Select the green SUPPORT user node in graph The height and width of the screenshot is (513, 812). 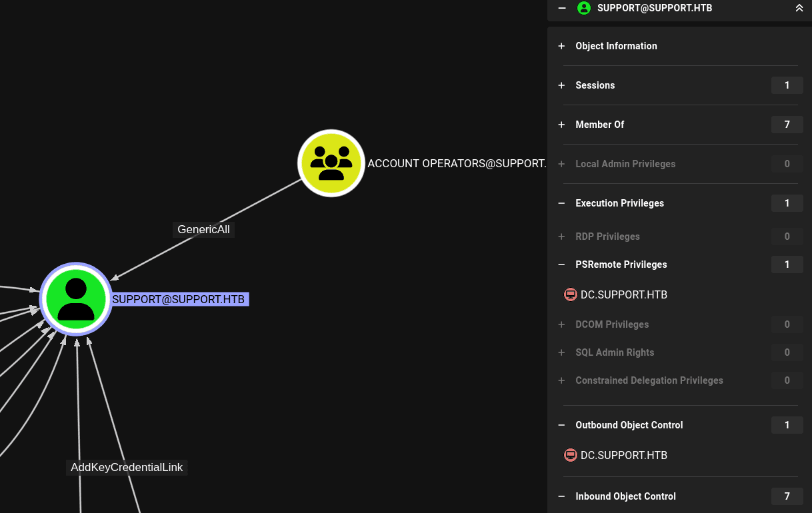pyautogui.click(x=75, y=298)
